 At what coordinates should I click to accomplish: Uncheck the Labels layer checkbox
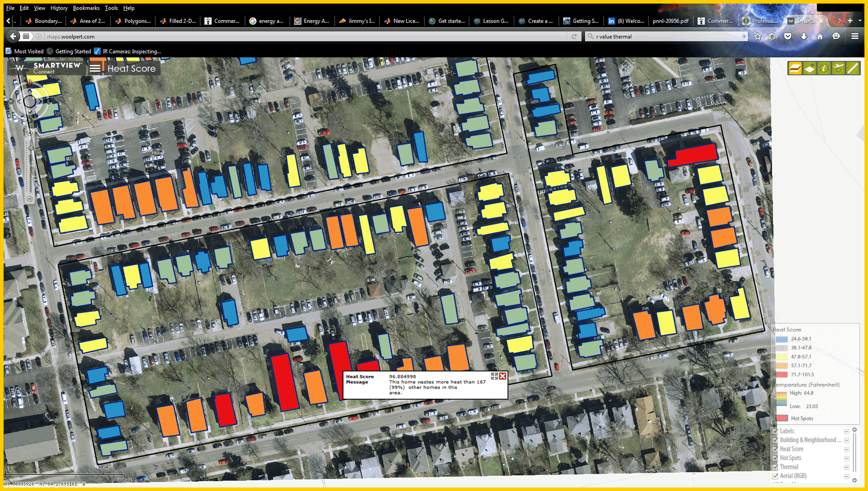click(775, 431)
